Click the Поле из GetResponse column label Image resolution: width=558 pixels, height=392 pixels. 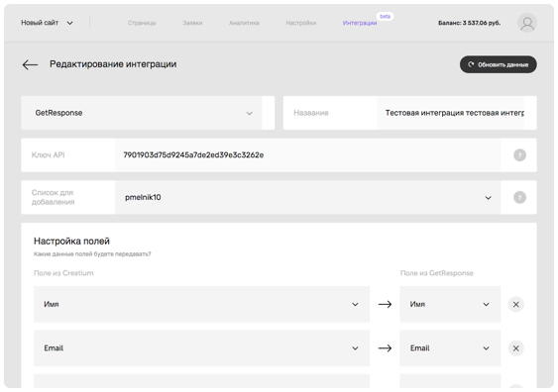pos(437,273)
